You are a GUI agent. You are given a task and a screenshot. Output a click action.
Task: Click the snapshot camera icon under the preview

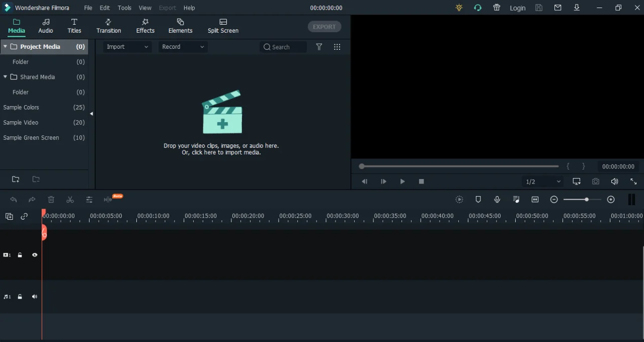tap(596, 182)
